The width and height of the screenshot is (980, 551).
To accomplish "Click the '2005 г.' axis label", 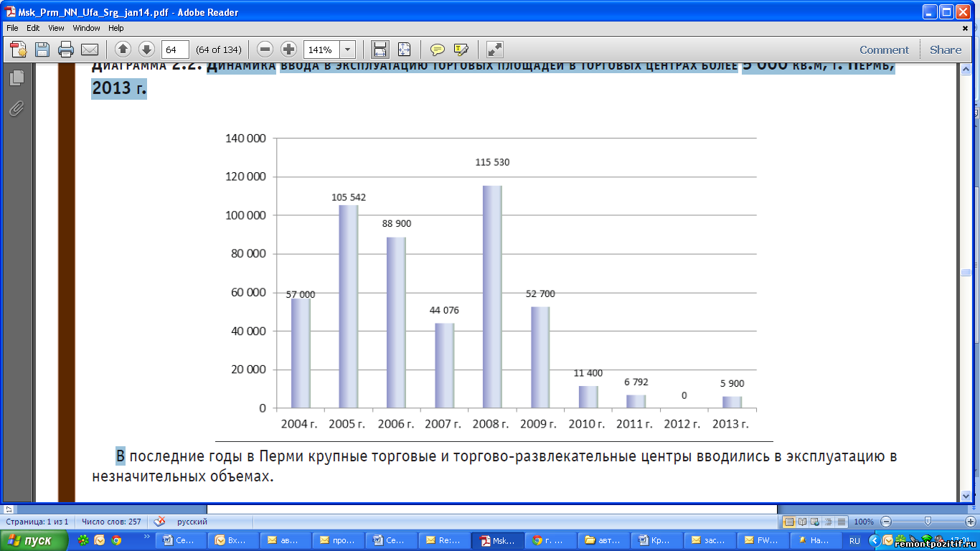I will click(x=347, y=424).
